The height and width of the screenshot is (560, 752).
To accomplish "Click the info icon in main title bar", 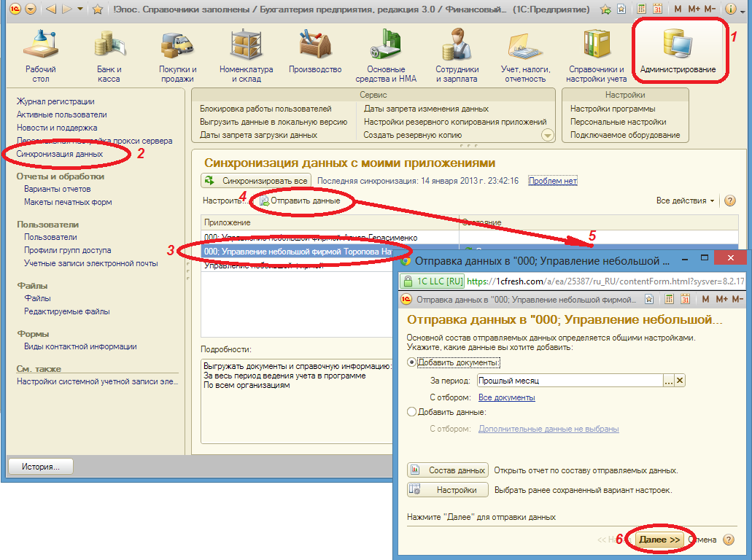I will click(x=730, y=9).
